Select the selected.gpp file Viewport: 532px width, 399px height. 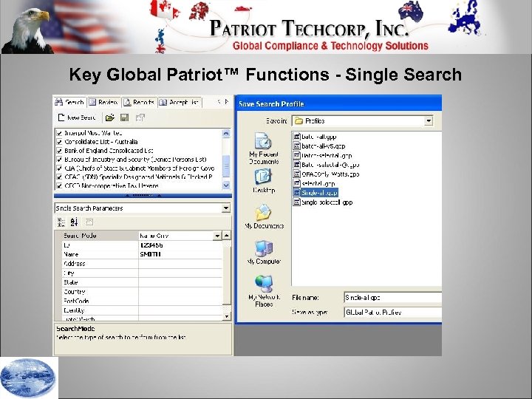[x=314, y=183]
